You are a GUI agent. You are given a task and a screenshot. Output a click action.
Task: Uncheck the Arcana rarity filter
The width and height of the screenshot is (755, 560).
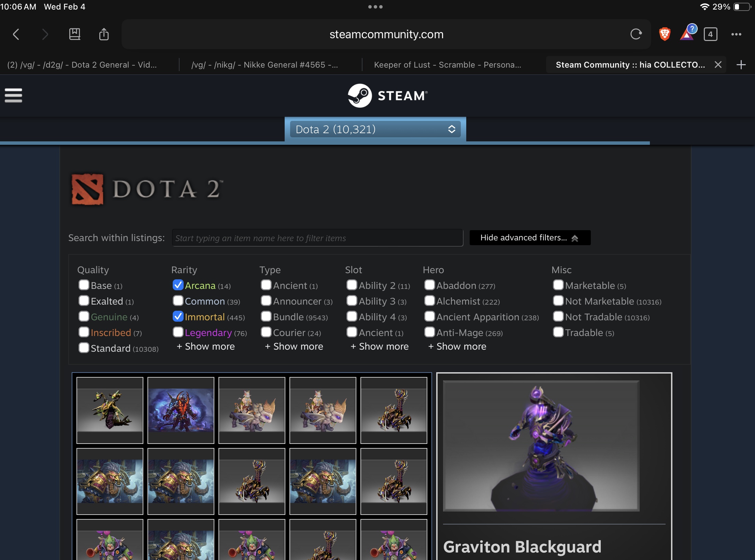(178, 285)
